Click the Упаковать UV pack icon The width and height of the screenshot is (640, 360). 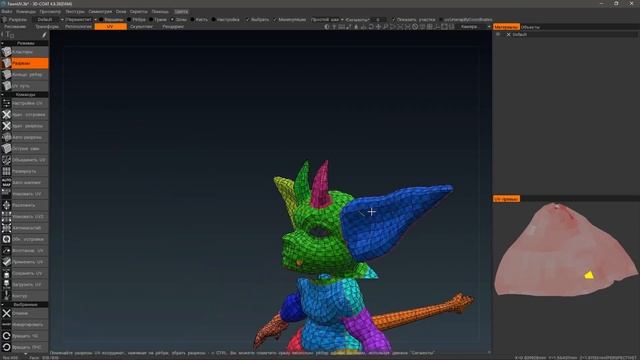tap(6, 194)
